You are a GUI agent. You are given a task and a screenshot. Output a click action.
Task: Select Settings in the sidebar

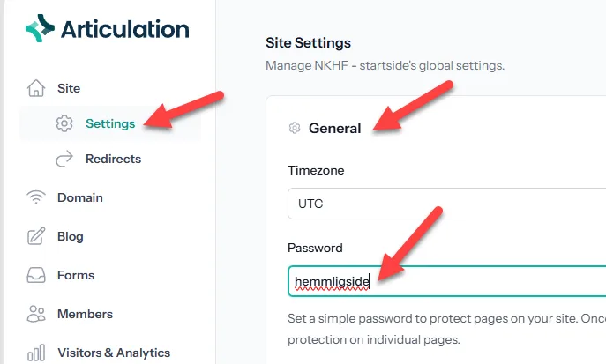[110, 123]
